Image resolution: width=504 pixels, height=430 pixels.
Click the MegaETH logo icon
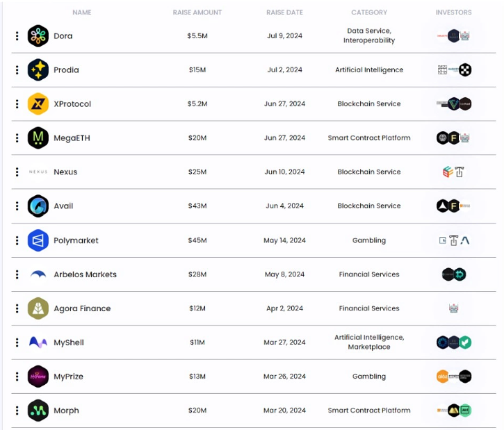(x=38, y=138)
